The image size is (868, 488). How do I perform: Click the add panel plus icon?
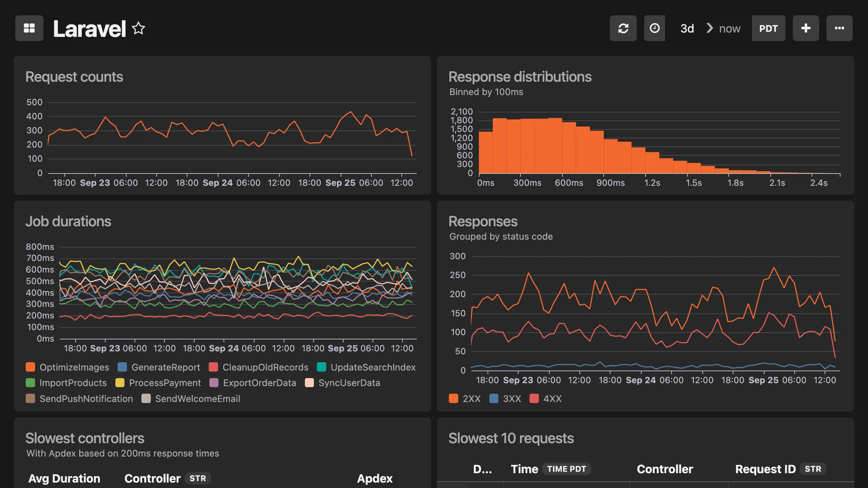tap(806, 28)
